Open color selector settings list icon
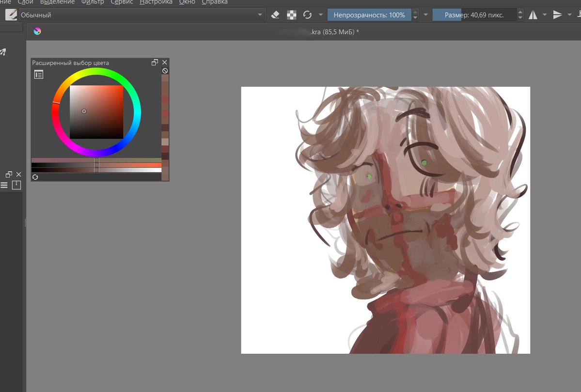 coord(39,75)
